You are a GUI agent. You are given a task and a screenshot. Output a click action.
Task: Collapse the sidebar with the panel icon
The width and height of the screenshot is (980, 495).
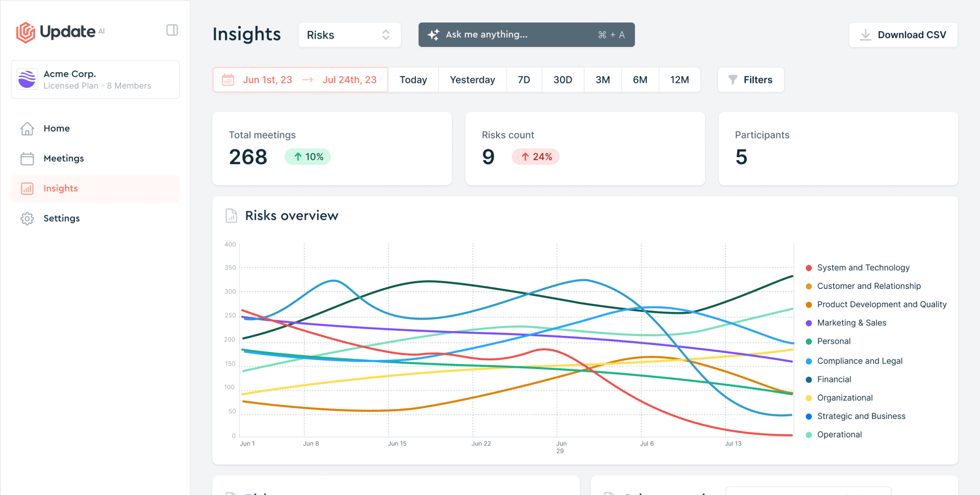coord(172,30)
